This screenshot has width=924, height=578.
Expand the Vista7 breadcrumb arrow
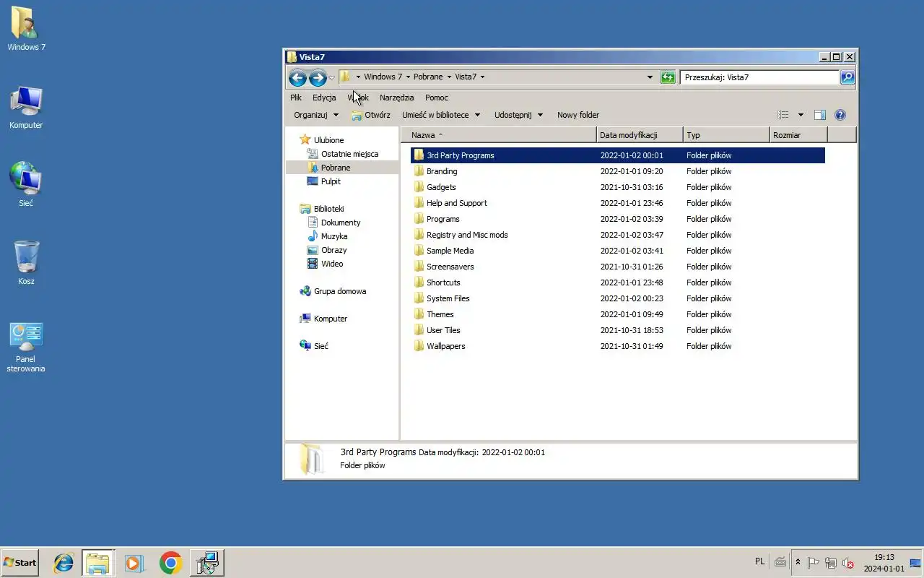(482, 77)
